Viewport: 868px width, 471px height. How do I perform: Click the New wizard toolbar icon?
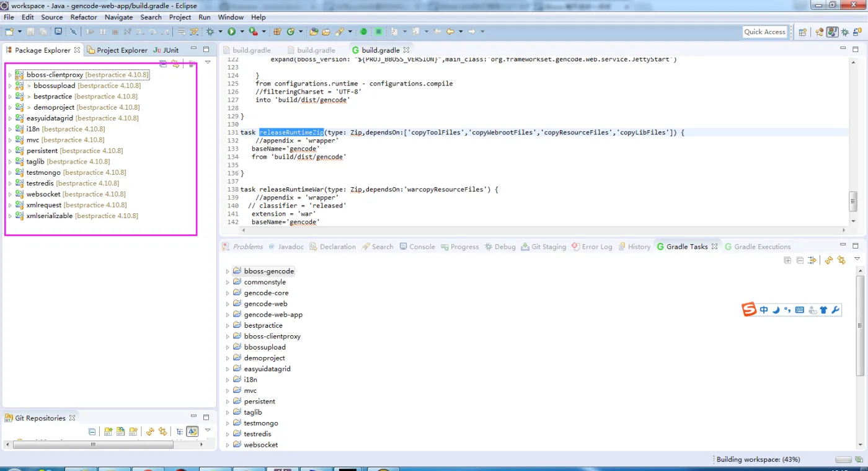tap(10, 31)
